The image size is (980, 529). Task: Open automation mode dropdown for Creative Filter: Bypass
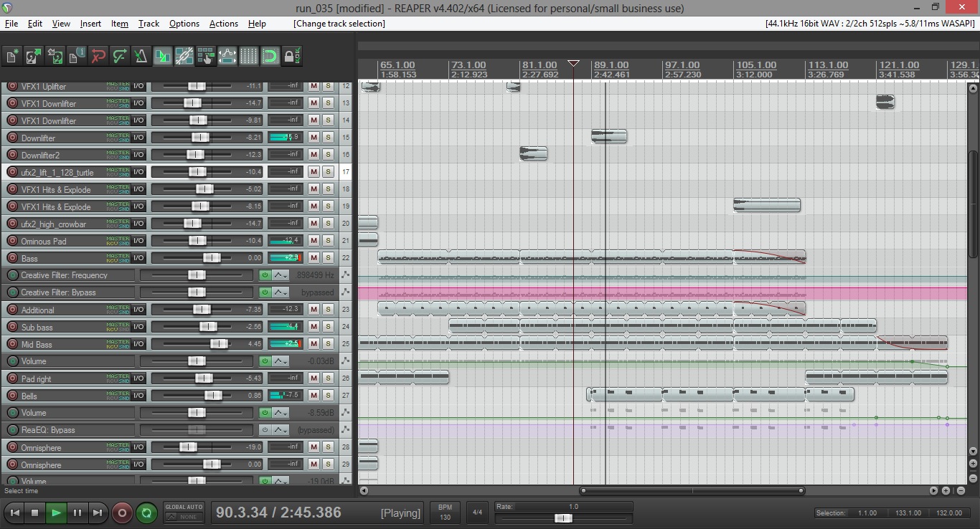[x=281, y=292]
